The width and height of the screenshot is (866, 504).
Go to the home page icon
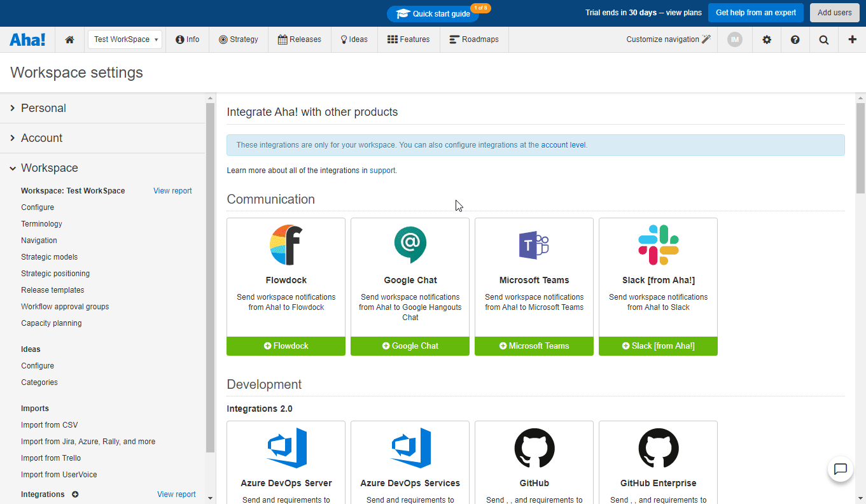[x=70, y=39]
